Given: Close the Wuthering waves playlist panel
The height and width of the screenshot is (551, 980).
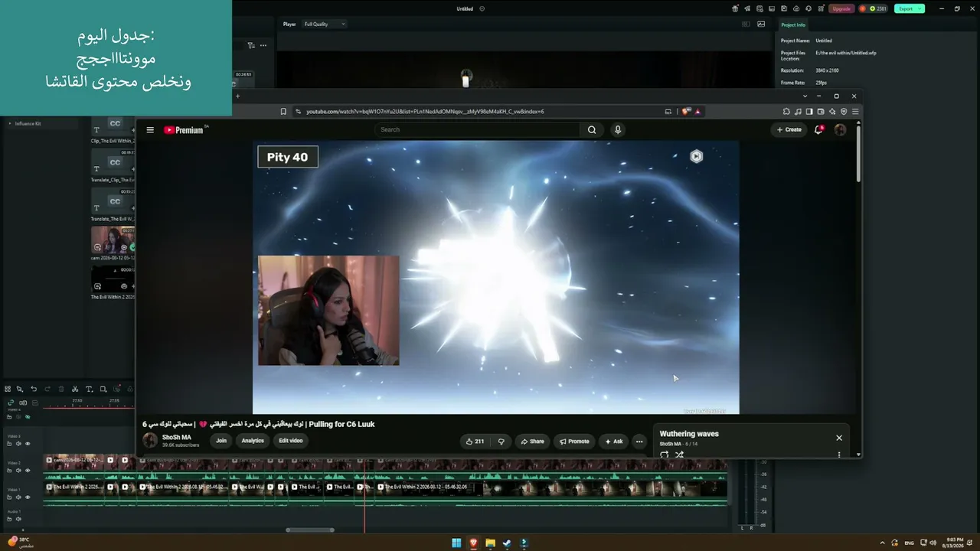Looking at the screenshot, I should pyautogui.click(x=839, y=438).
